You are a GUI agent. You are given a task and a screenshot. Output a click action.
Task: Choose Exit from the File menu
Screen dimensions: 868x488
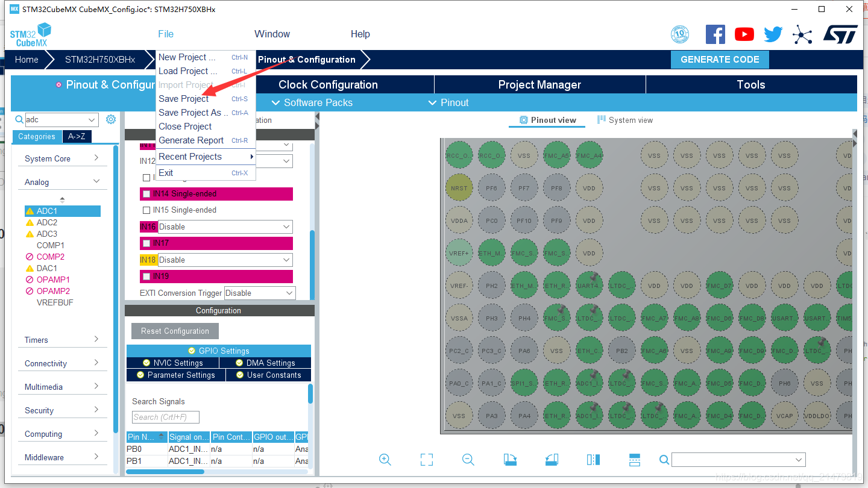206,173
